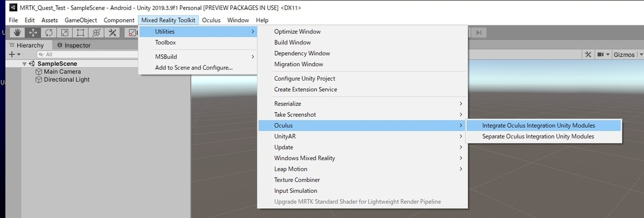Open the Edit menu
644x218 pixels.
[30, 20]
